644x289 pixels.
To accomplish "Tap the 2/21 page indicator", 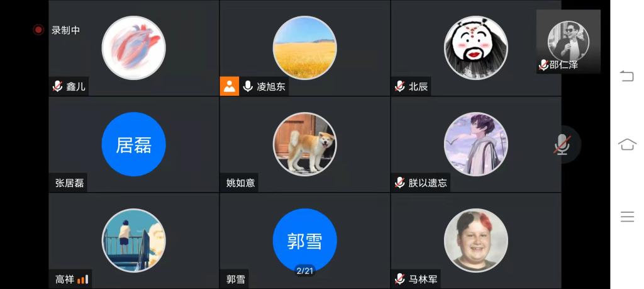I will coord(305,271).
